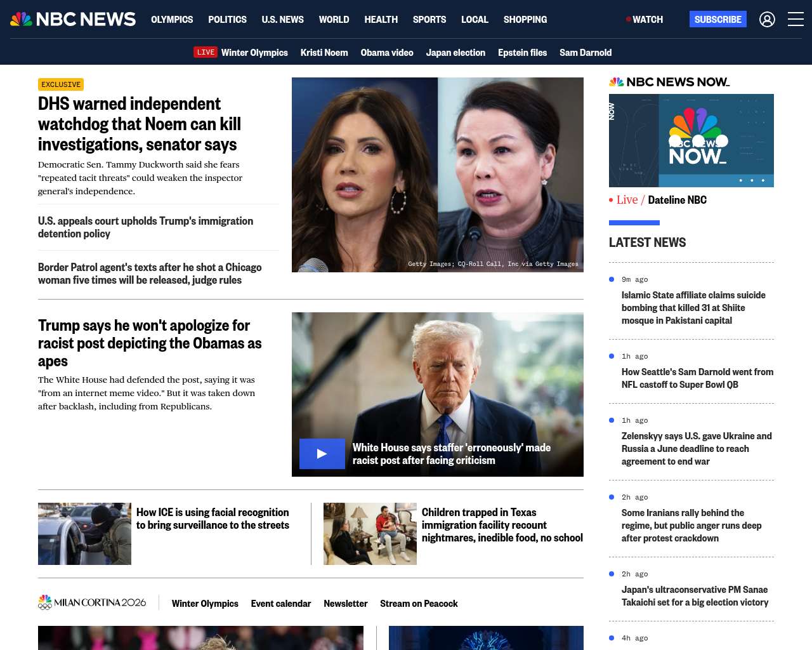Open the Epstein files trending topic
Image resolution: width=812 pixels, height=650 pixels.
click(x=522, y=53)
